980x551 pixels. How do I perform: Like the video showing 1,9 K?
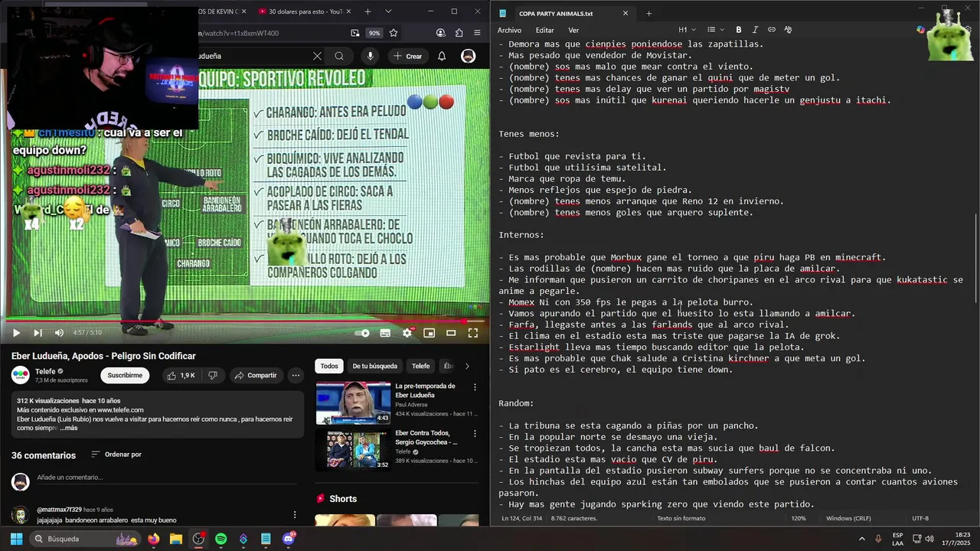(x=181, y=376)
